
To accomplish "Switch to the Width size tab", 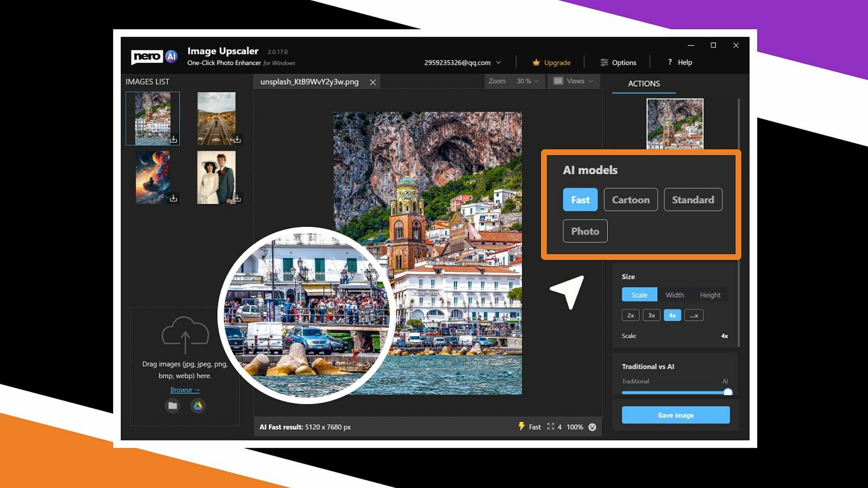I will pos(675,295).
